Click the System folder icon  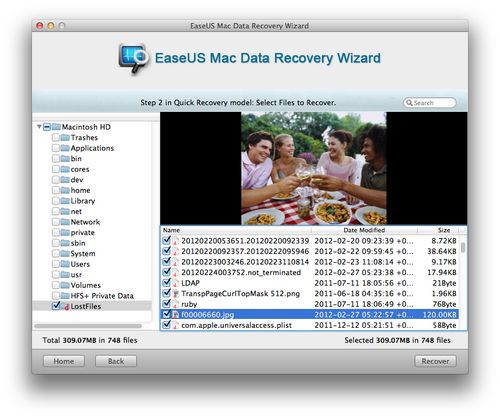[65, 254]
